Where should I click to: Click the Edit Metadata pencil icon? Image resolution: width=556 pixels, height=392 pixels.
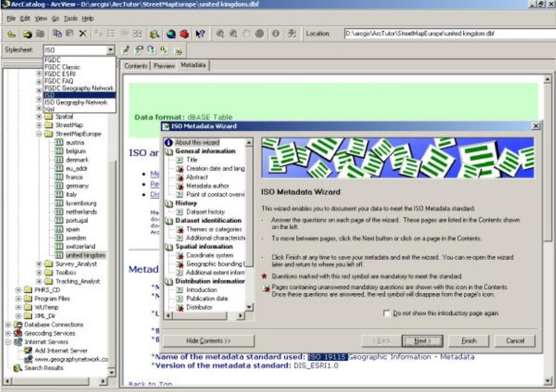click(125, 50)
